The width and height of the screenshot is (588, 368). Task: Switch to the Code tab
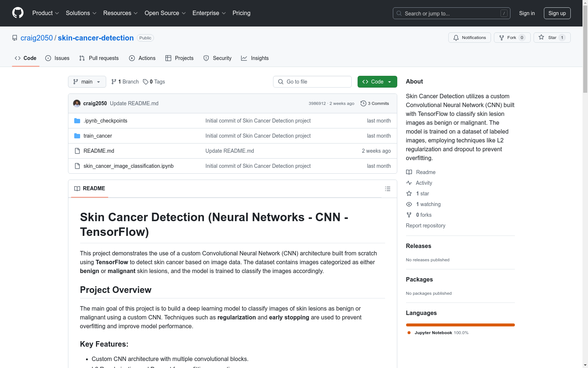pyautogui.click(x=26, y=58)
